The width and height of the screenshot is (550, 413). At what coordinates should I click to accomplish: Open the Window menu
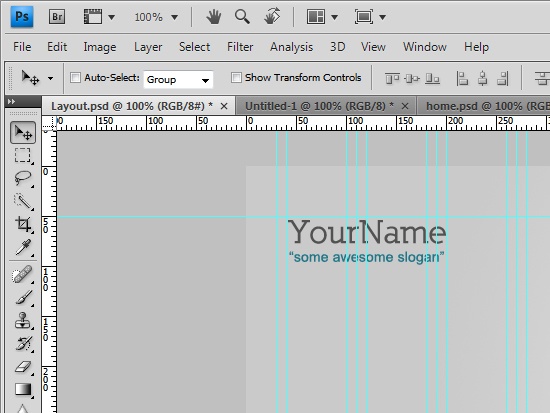pos(424,47)
